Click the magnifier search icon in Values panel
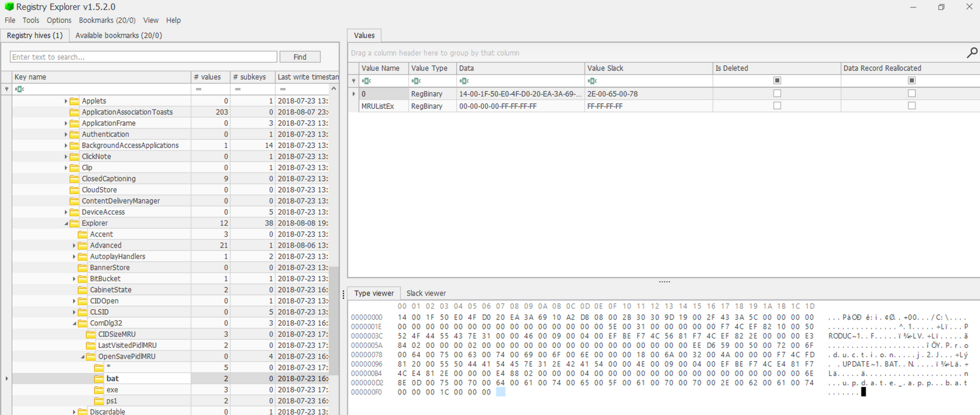The image size is (980, 415). [x=972, y=52]
